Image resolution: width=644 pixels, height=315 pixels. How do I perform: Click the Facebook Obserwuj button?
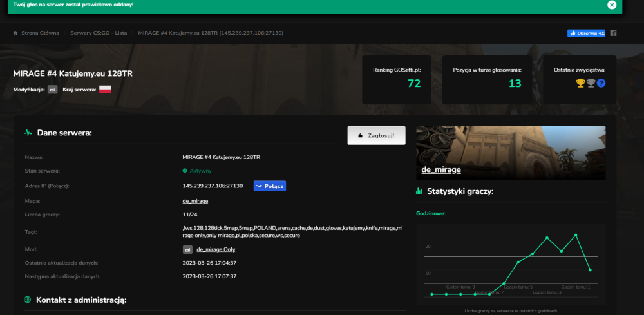click(586, 33)
